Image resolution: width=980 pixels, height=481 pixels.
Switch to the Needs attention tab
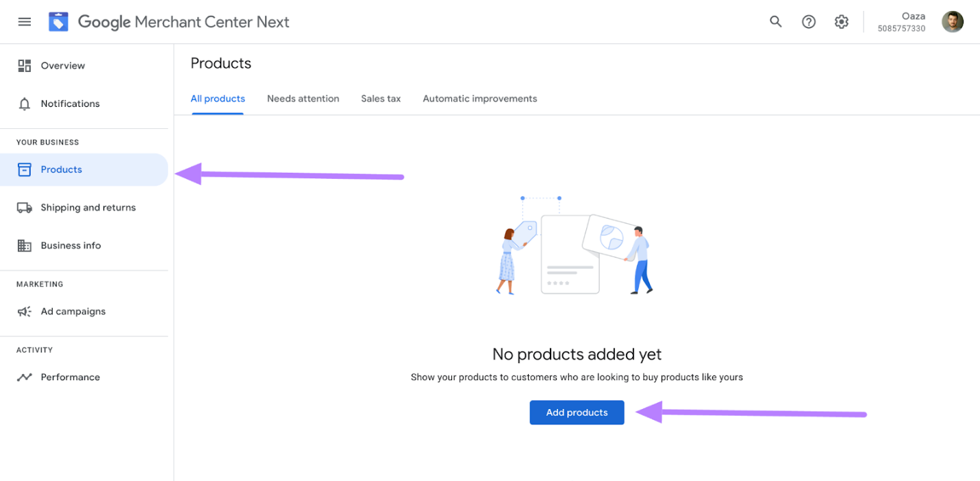point(303,99)
